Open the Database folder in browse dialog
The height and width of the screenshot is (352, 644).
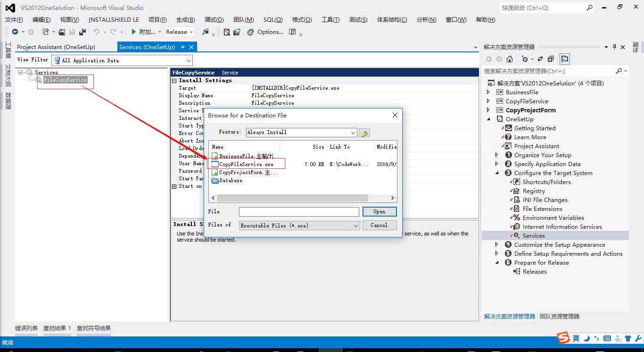coord(226,180)
